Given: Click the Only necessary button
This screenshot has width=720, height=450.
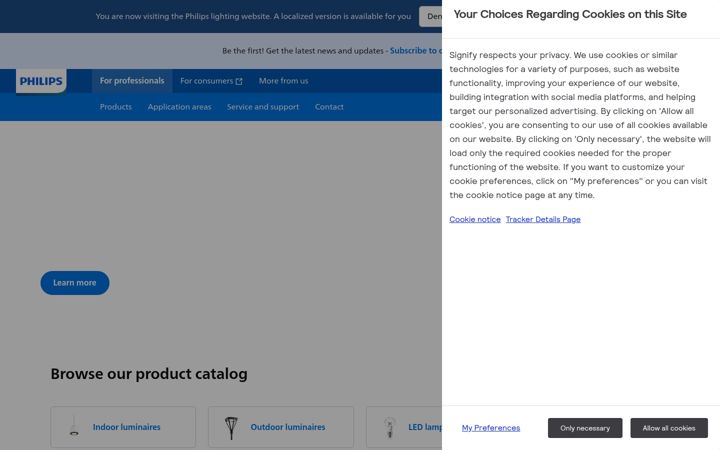Looking at the screenshot, I should tap(585, 428).
